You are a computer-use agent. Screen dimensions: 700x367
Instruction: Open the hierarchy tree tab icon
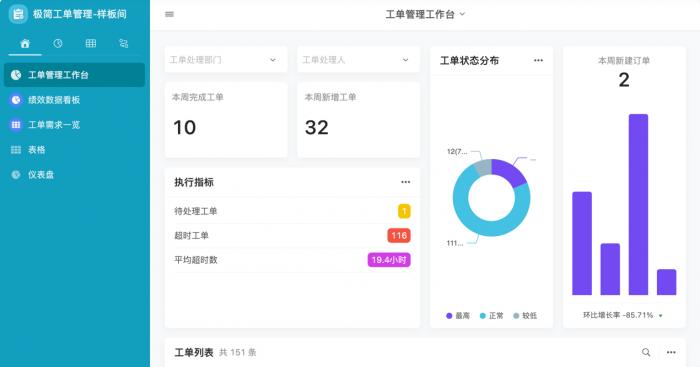(124, 43)
